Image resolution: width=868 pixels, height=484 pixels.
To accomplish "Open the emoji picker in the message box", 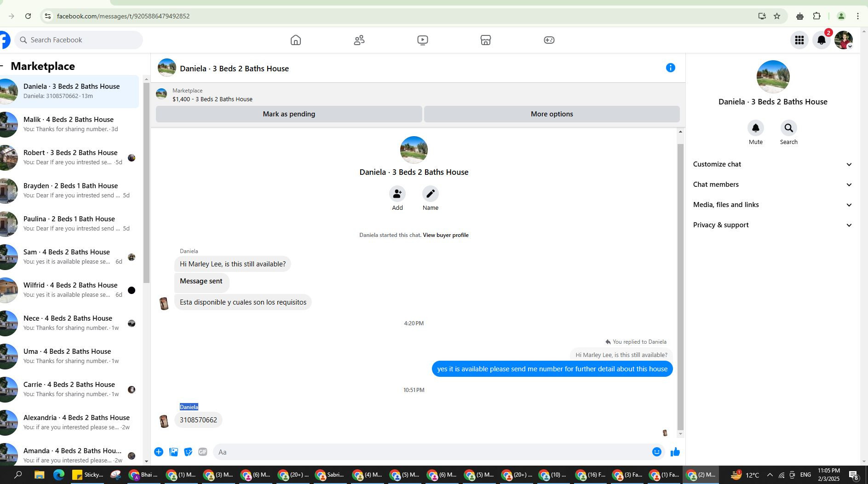I will click(x=657, y=452).
